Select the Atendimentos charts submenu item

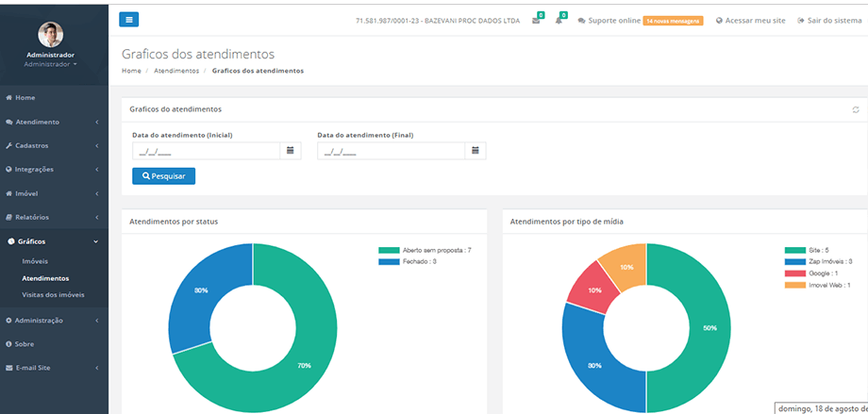point(45,278)
